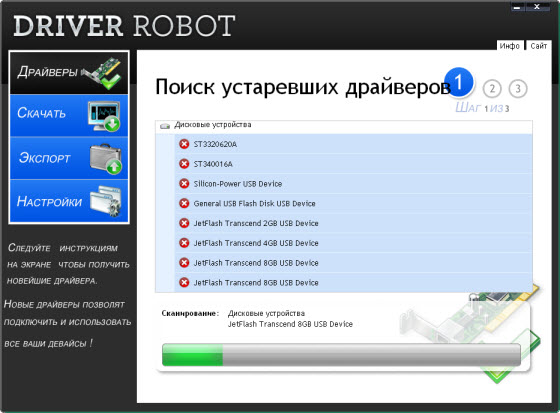Click the monitor download icon
The image size is (560, 413).
(104, 116)
